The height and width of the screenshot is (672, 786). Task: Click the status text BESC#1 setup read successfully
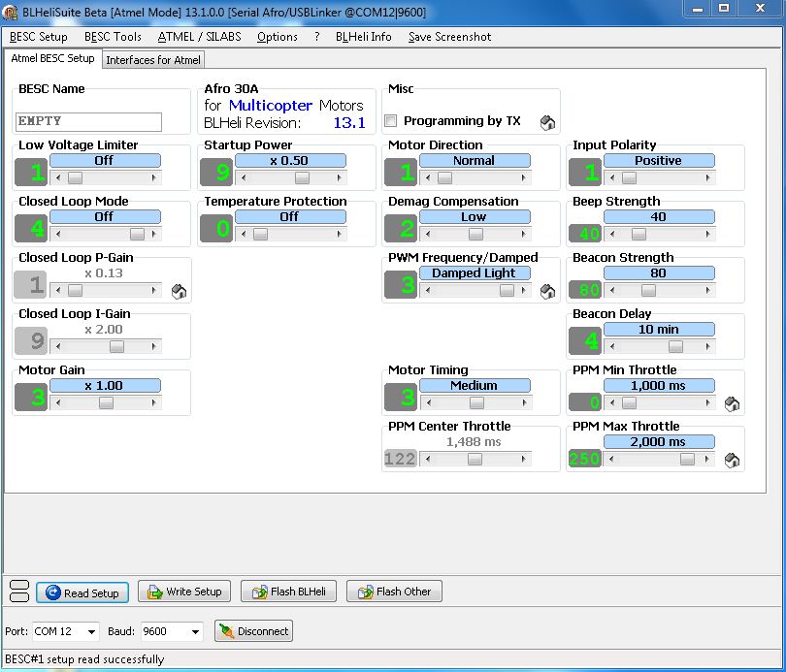click(x=84, y=659)
